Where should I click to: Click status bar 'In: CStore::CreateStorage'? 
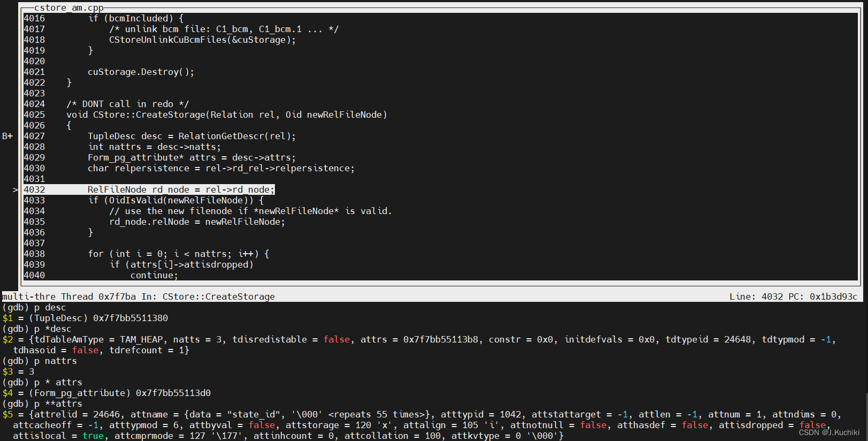point(208,296)
